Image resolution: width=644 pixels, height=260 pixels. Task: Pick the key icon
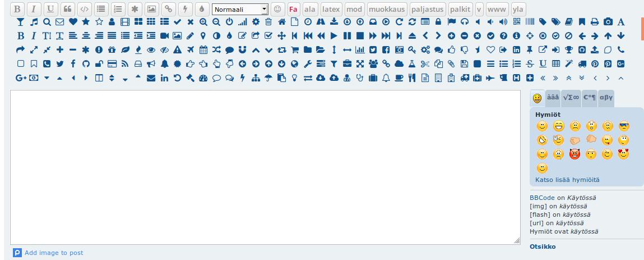click(412, 50)
